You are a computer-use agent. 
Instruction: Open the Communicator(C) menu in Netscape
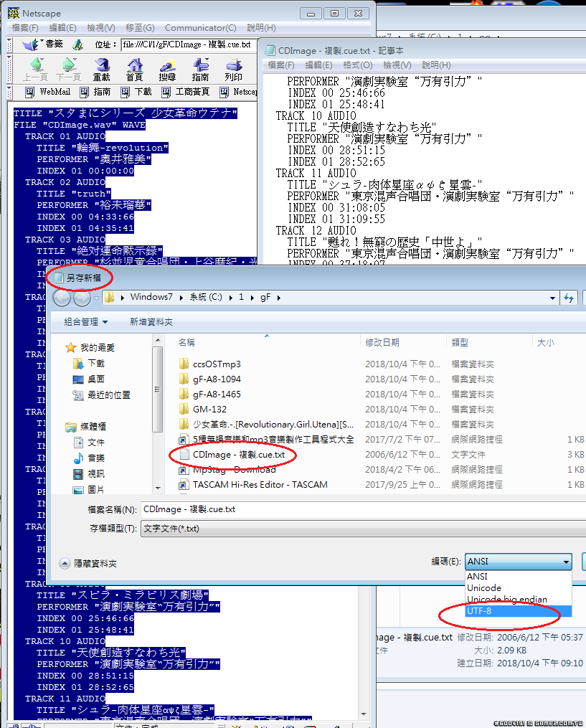tap(200, 28)
